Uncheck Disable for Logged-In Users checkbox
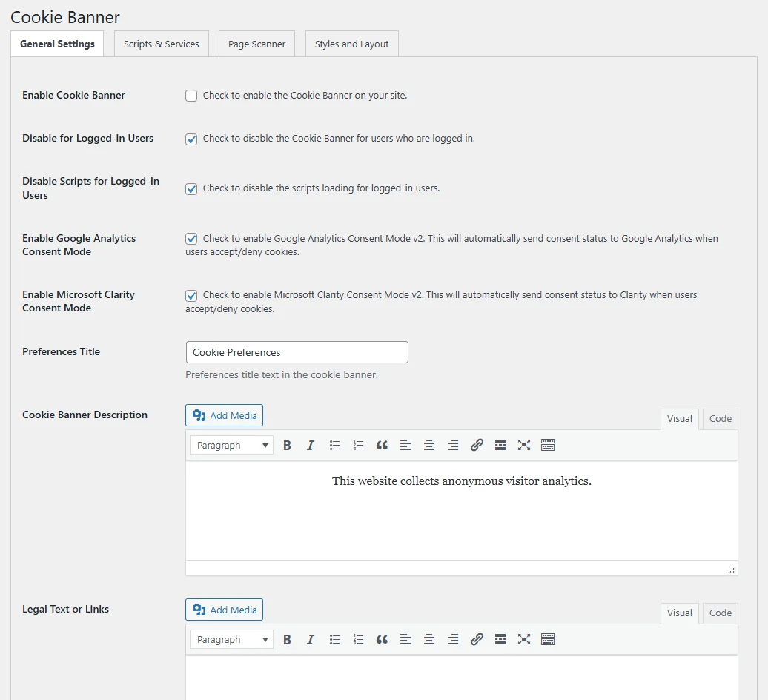768x700 pixels. [191, 139]
